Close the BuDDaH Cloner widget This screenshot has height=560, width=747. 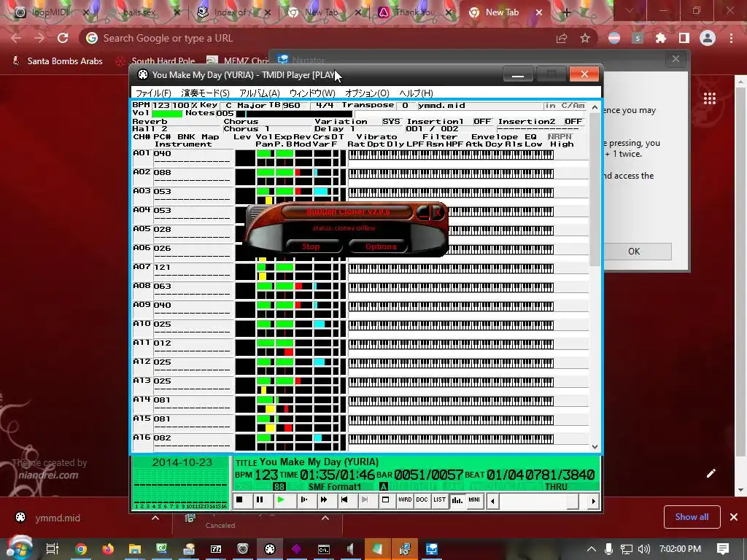click(438, 212)
